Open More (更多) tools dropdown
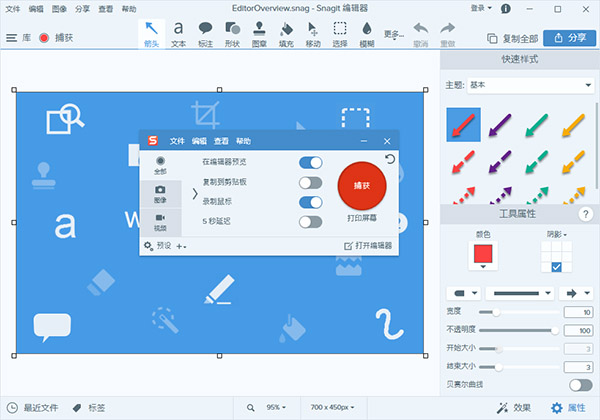This screenshot has height=420, width=600. [x=394, y=35]
